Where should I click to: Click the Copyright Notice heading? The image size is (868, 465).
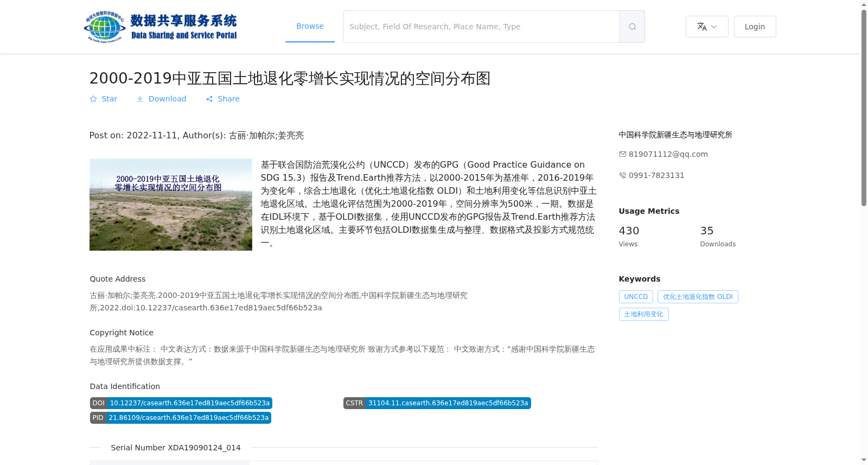click(x=122, y=333)
